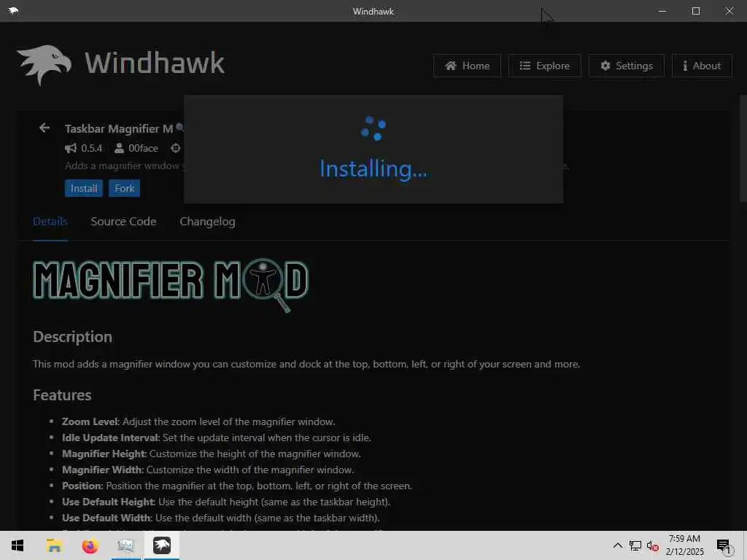Click the Install button

click(x=84, y=188)
